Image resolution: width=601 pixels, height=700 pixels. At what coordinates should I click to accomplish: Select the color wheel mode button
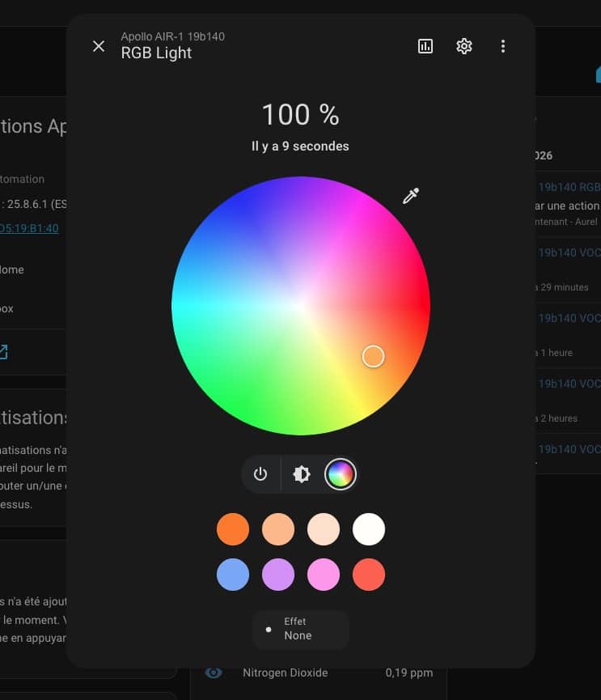(341, 474)
